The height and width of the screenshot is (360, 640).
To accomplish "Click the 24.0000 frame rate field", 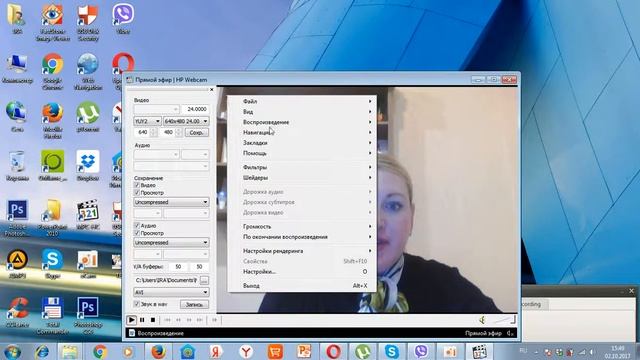I will point(196,109).
